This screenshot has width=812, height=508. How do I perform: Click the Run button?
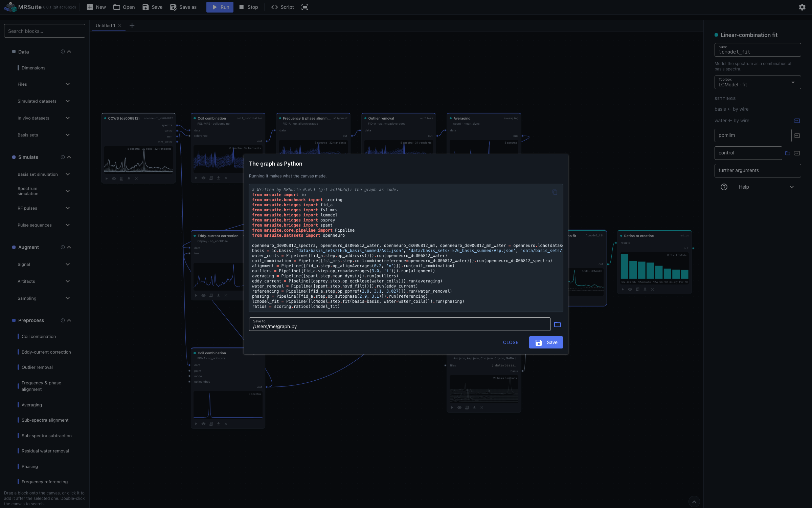coord(220,7)
